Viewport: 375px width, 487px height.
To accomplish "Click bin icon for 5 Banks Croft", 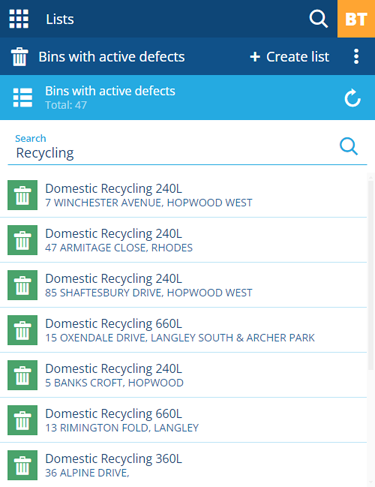I will tap(22, 375).
